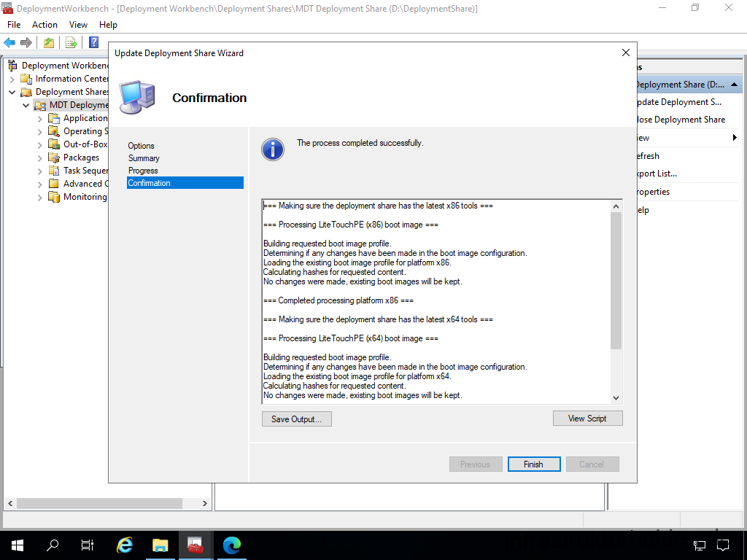
Task: Click the Task Sequences folder icon
Action: (x=54, y=171)
